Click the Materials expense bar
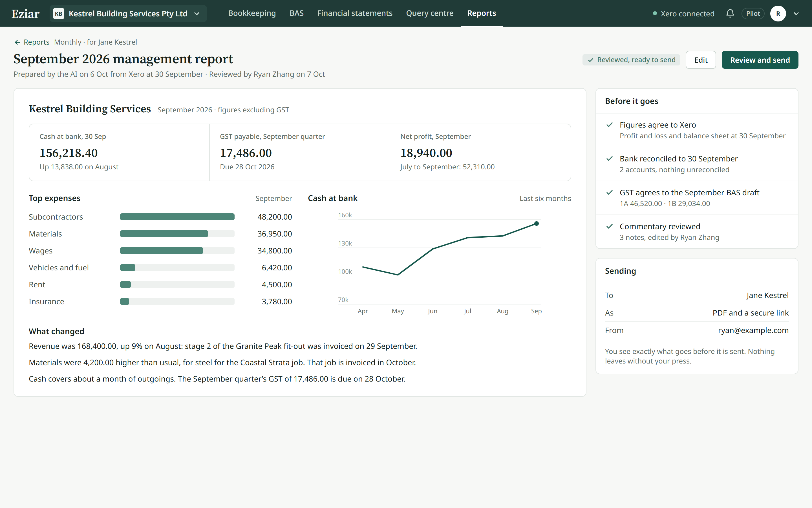This screenshot has height=508, width=812. 164,234
